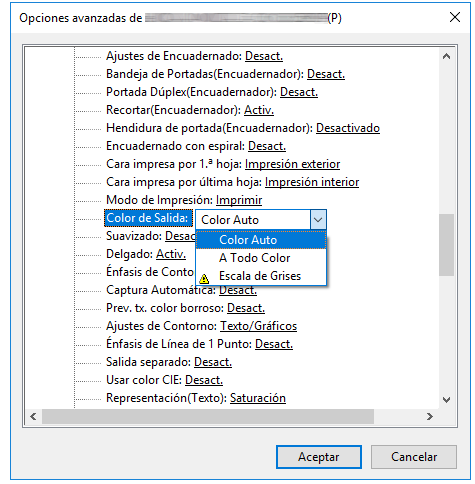Image resolution: width=475 pixels, height=484 pixels.
Task: Open the Ajustes de Contorno Texto/Gráficos value
Action: pos(258,326)
